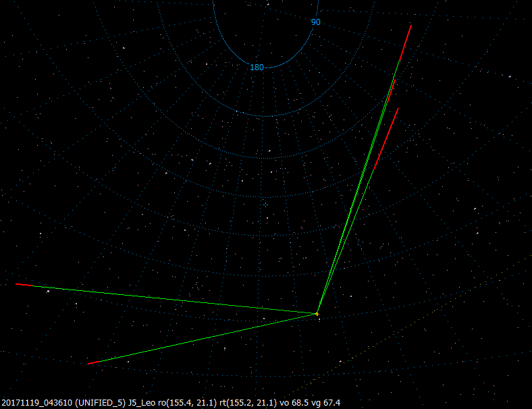Click the "180" grid axis label
The width and height of the screenshot is (532, 409).
pos(257,67)
